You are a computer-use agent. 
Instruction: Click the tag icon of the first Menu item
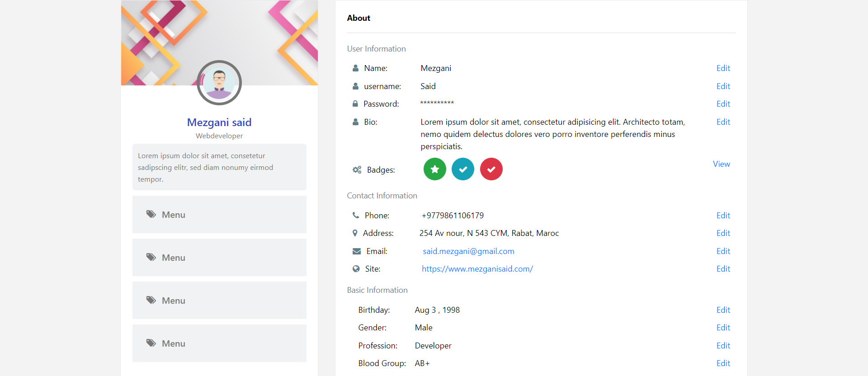[151, 214]
